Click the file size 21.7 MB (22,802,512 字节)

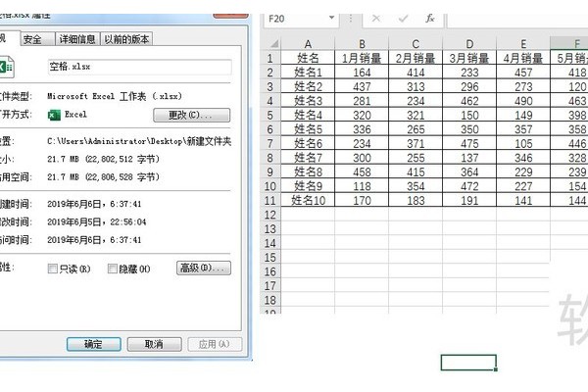click(x=104, y=159)
